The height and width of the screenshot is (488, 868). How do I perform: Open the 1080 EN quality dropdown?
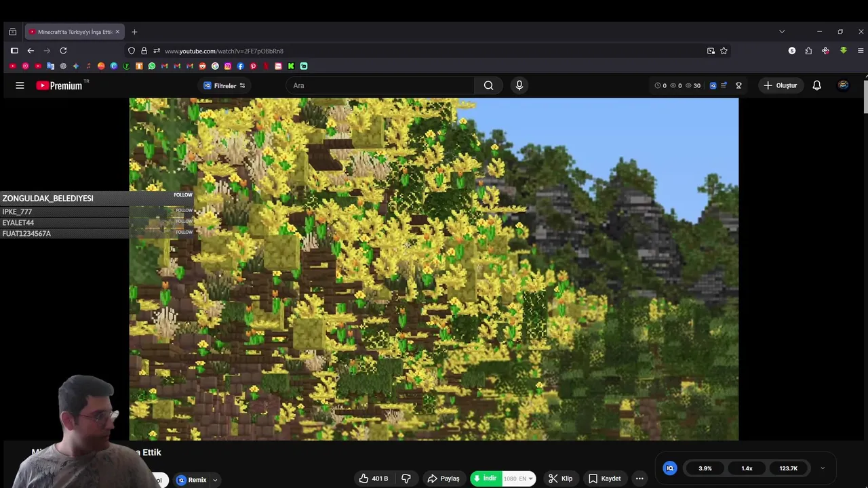click(519, 479)
